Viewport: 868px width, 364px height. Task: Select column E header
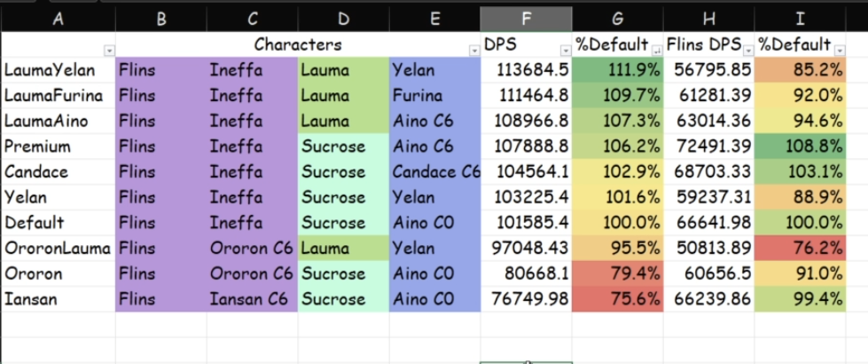pyautogui.click(x=435, y=20)
